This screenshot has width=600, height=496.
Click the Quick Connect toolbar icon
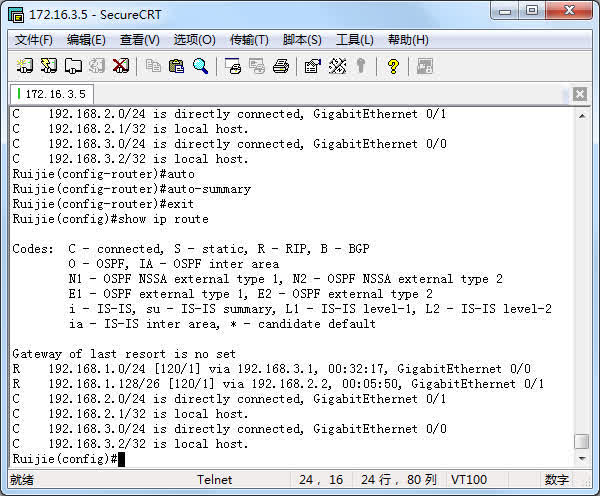(x=49, y=66)
